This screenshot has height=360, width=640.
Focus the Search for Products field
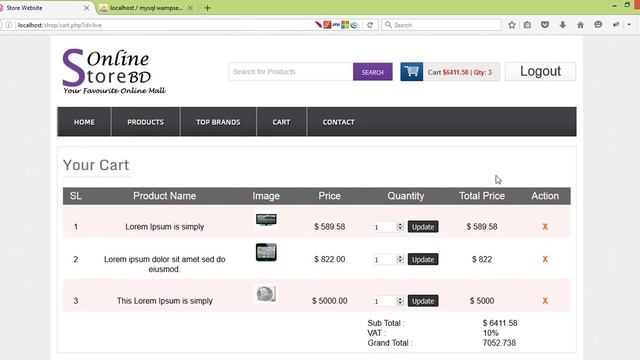291,72
